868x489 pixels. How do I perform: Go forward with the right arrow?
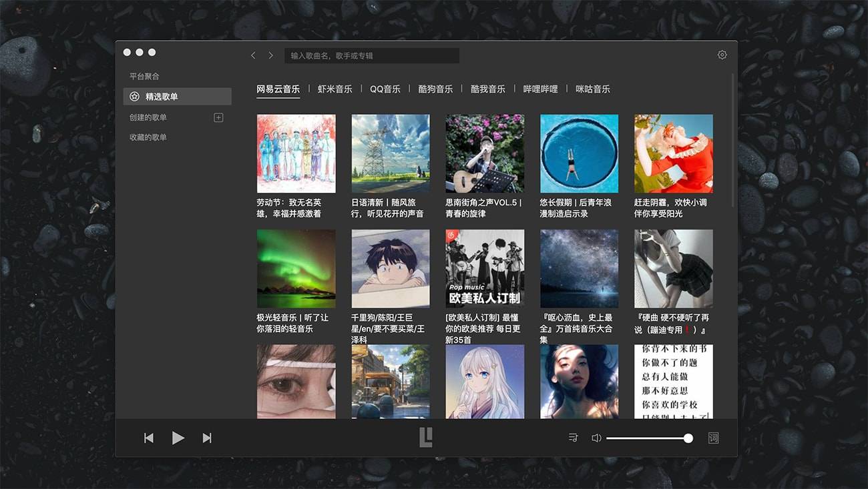(x=270, y=55)
